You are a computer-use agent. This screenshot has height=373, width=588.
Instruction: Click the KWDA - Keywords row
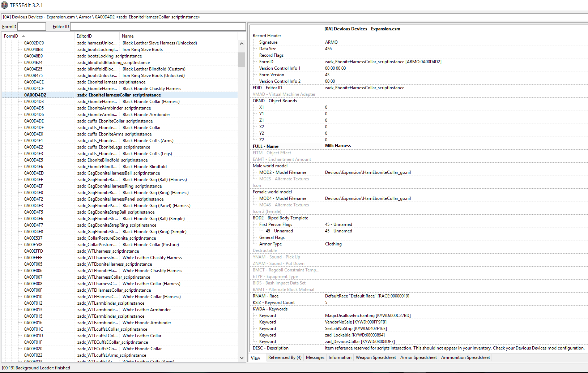(x=419, y=309)
